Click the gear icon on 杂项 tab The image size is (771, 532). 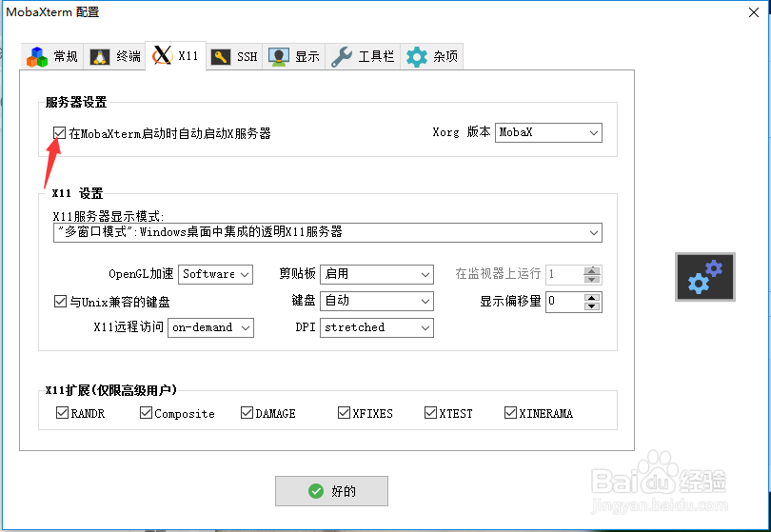pyautogui.click(x=417, y=57)
